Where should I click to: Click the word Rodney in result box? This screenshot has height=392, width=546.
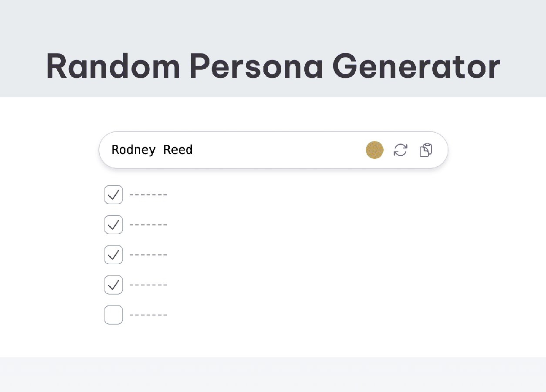pos(134,150)
